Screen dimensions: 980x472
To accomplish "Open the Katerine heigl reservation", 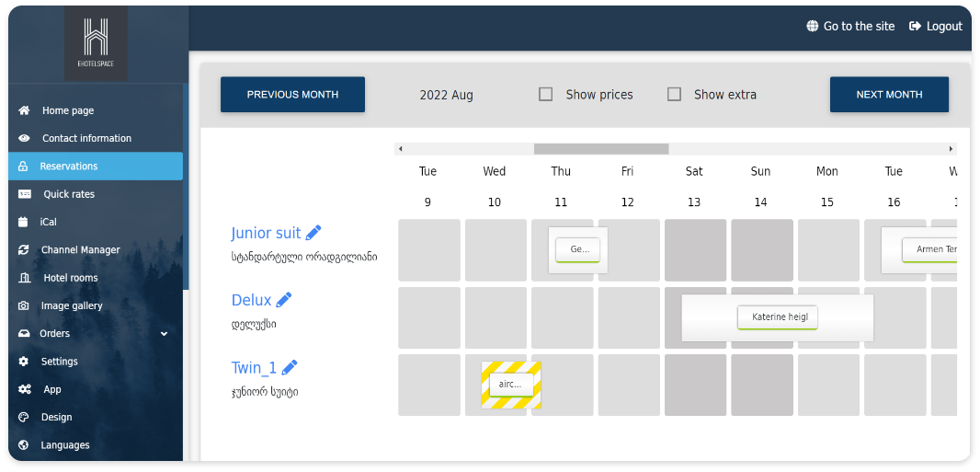I will click(778, 317).
